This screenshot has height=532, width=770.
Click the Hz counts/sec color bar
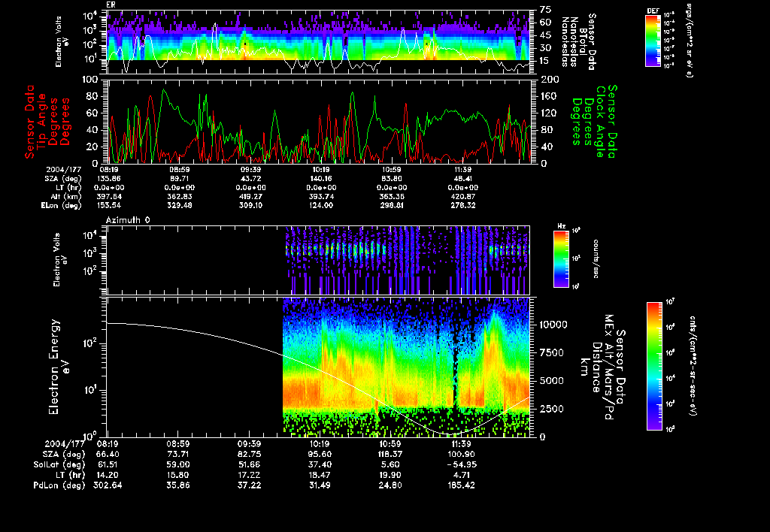tap(561, 258)
